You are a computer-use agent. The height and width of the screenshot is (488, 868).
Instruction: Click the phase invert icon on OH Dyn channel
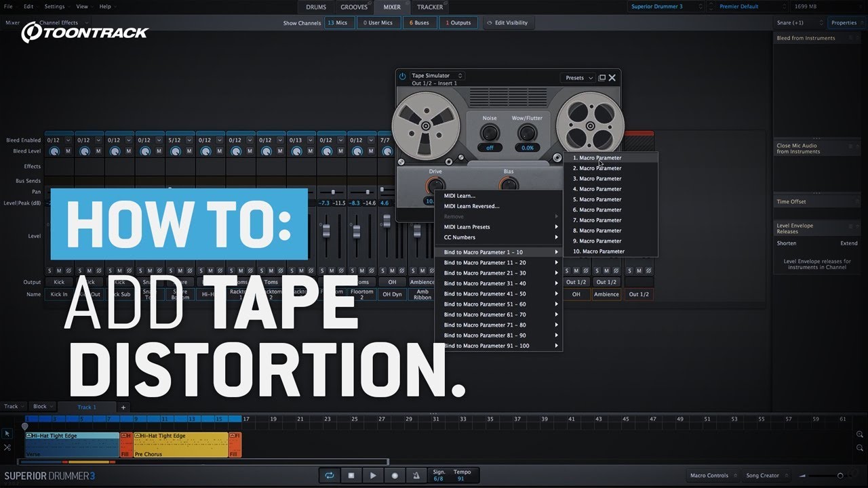click(x=402, y=270)
